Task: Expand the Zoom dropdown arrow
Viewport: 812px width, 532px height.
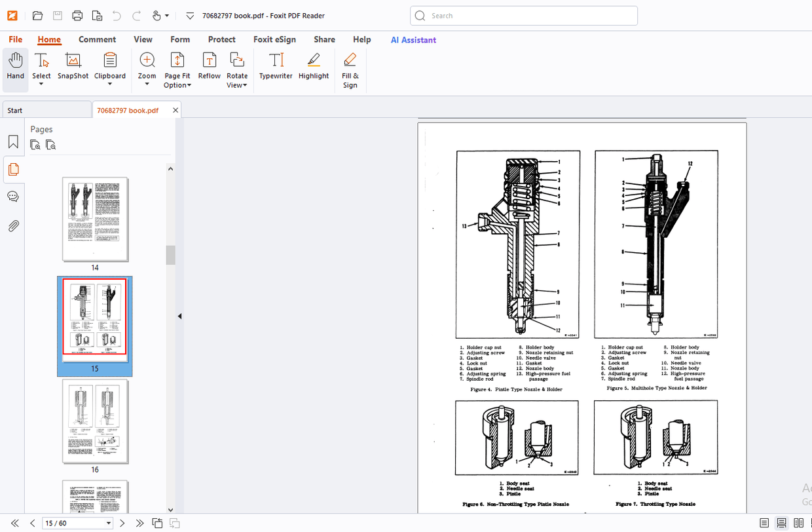Action: pos(147,85)
